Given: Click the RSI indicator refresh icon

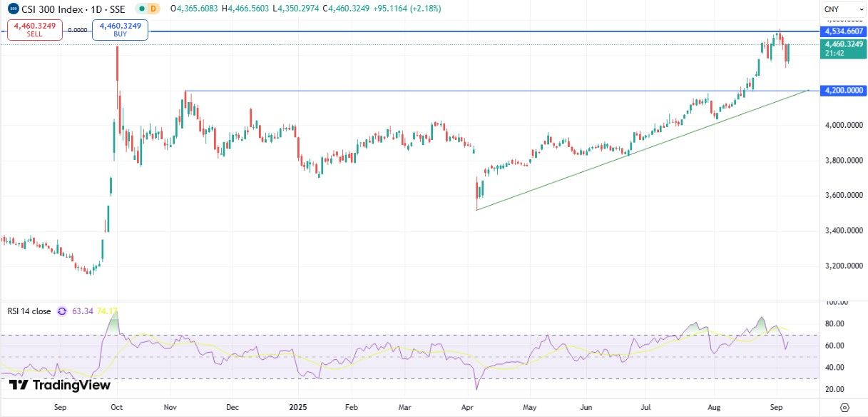Looking at the screenshot, I should click(62, 311).
